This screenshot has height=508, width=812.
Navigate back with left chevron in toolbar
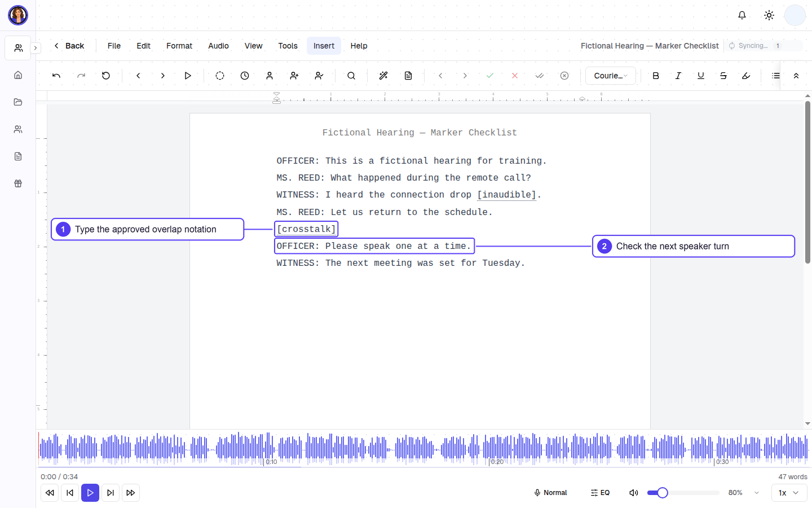tap(138, 76)
